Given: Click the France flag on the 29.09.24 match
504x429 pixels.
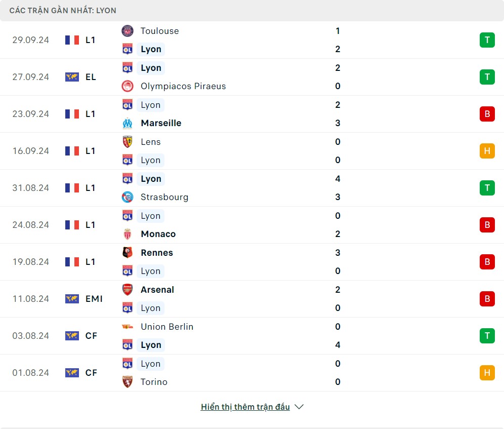Looking at the screenshot, I should click(72, 40).
